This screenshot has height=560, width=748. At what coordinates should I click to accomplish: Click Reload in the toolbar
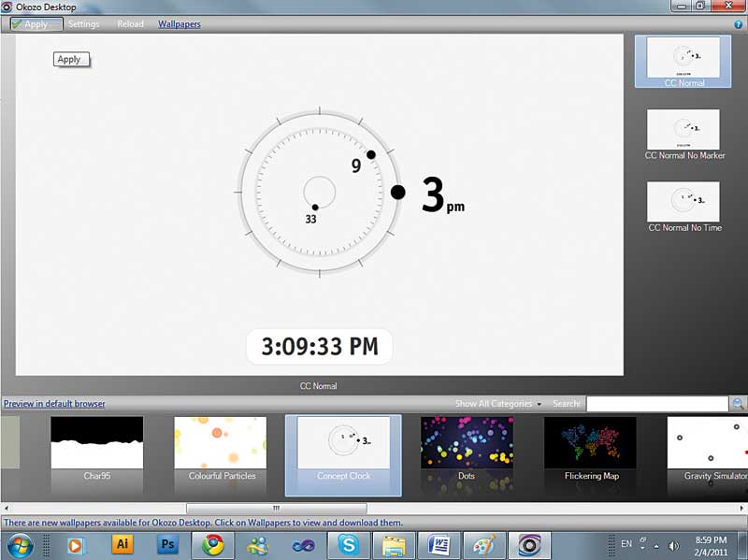pos(130,24)
